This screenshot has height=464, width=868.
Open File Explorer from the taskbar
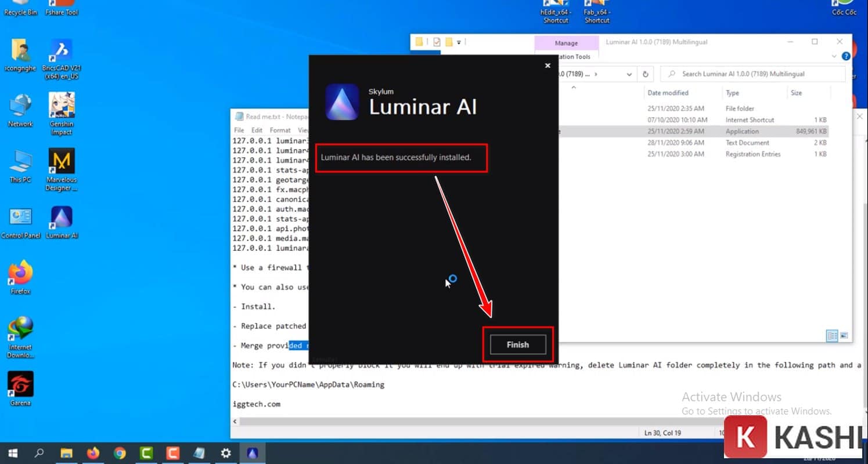pos(66,453)
